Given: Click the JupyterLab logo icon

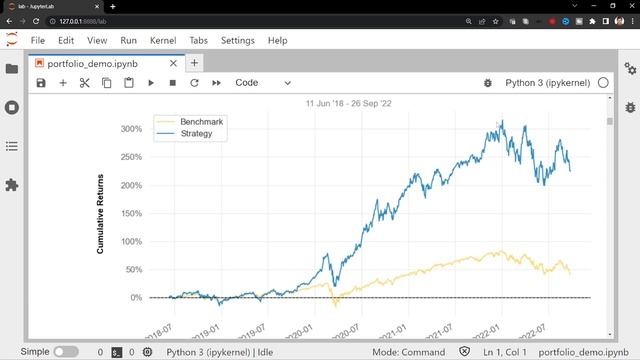Looking at the screenshot, I should click(x=12, y=40).
